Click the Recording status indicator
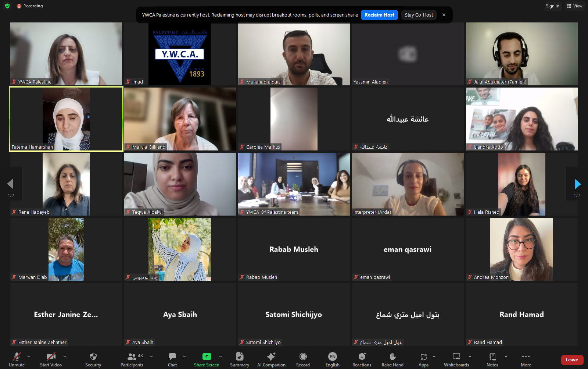Viewport: 588px width, 369px height. point(30,6)
